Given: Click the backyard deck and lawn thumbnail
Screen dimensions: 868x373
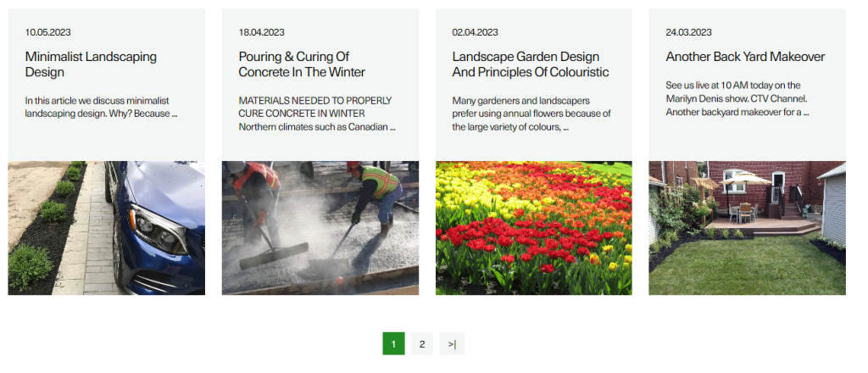Looking at the screenshot, I should (748, 228).
